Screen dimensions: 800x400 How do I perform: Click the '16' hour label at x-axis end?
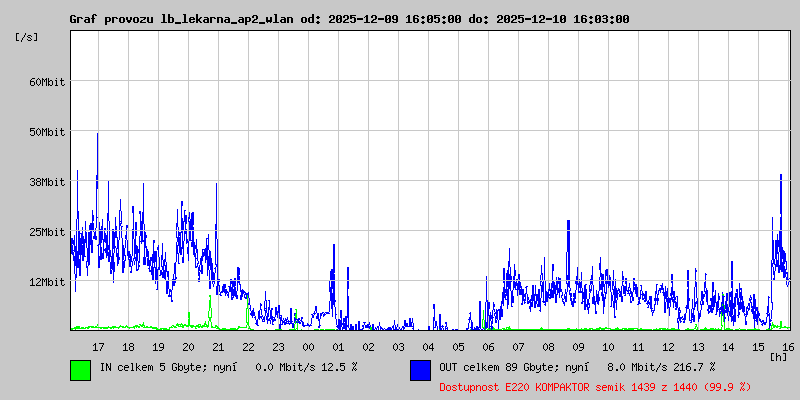click(x=786, y=347)
